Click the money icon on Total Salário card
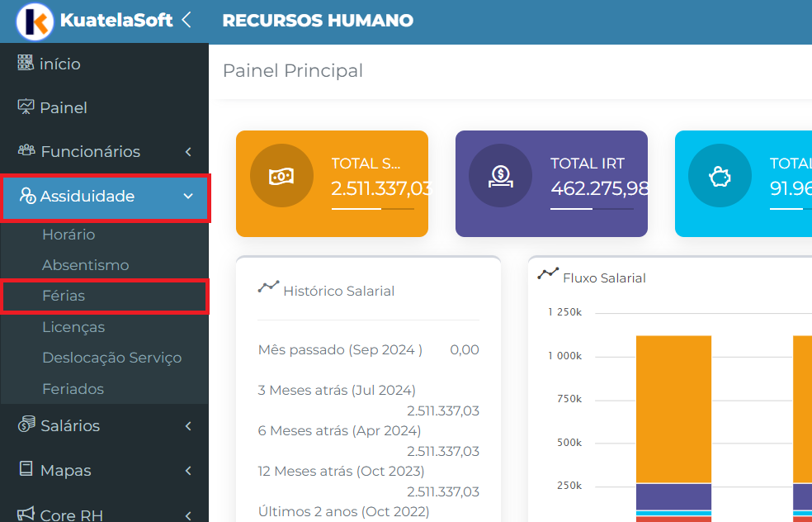 point(281,177)
